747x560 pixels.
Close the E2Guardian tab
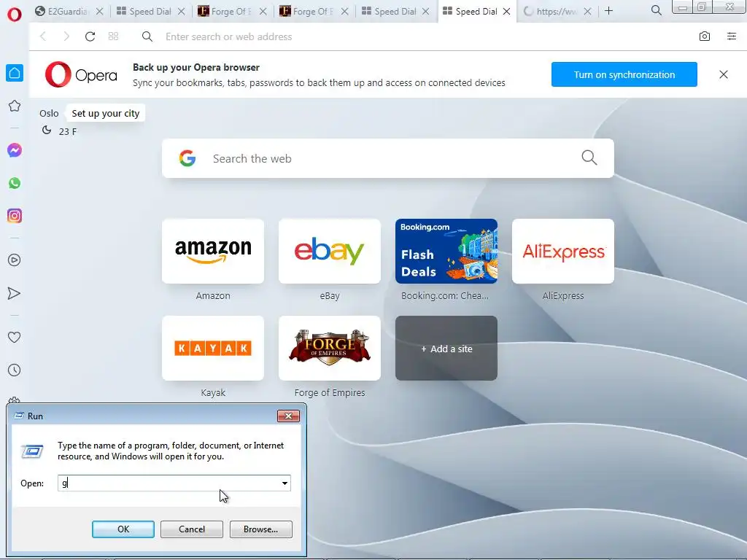pyautogui.click(x=99, y=12)
